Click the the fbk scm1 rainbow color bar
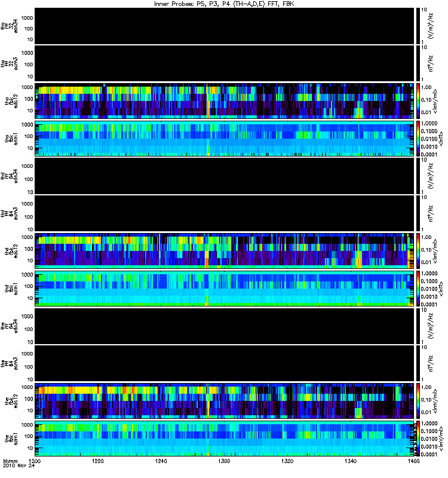This screenshot has width=448, height=478. (x=418, y=439)
